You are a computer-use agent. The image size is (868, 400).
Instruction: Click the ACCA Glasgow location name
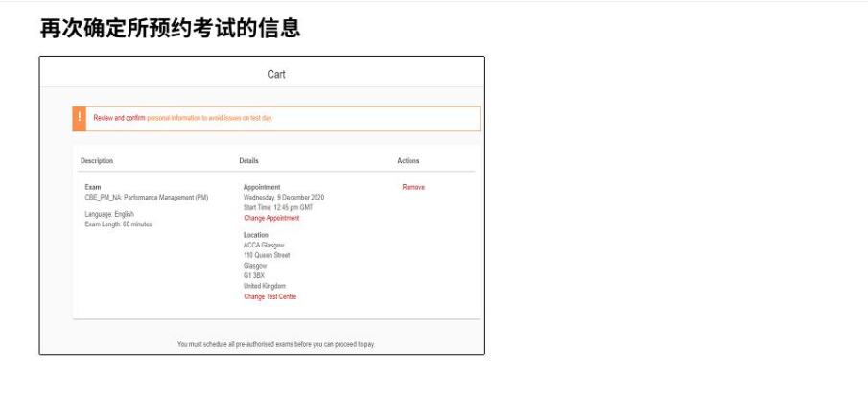click(266, 246)
